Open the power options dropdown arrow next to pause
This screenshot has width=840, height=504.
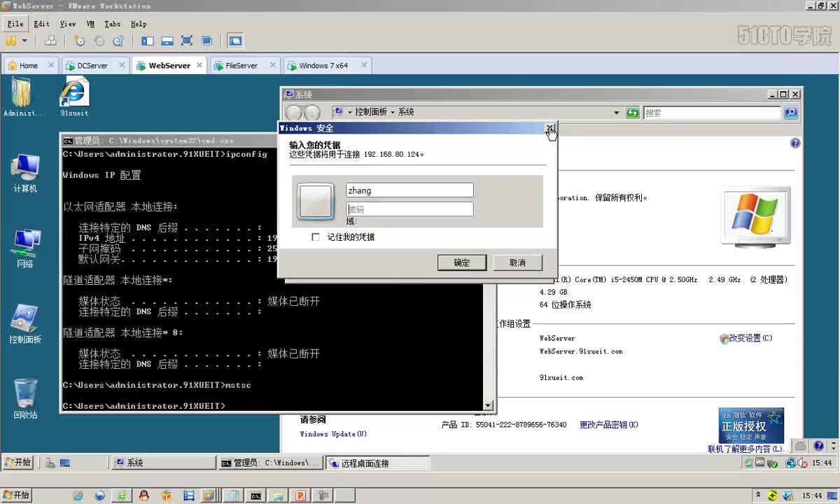[24, 41]
